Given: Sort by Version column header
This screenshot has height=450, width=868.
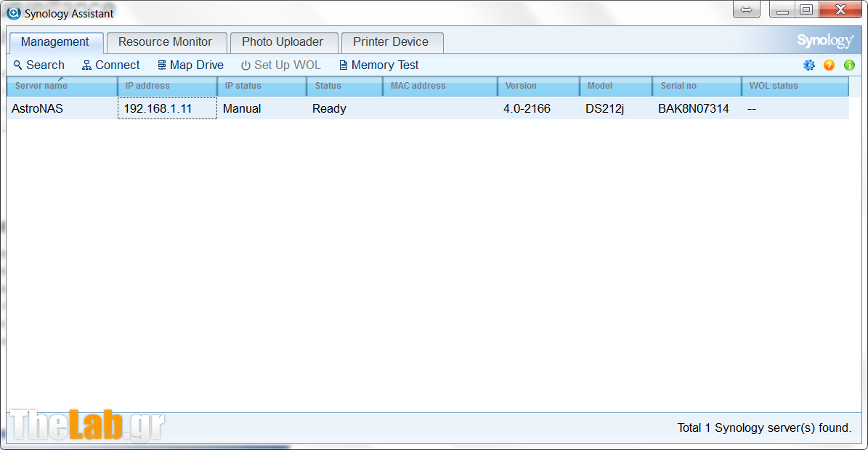Looking at the screenshot, I should tap(539, 86).
